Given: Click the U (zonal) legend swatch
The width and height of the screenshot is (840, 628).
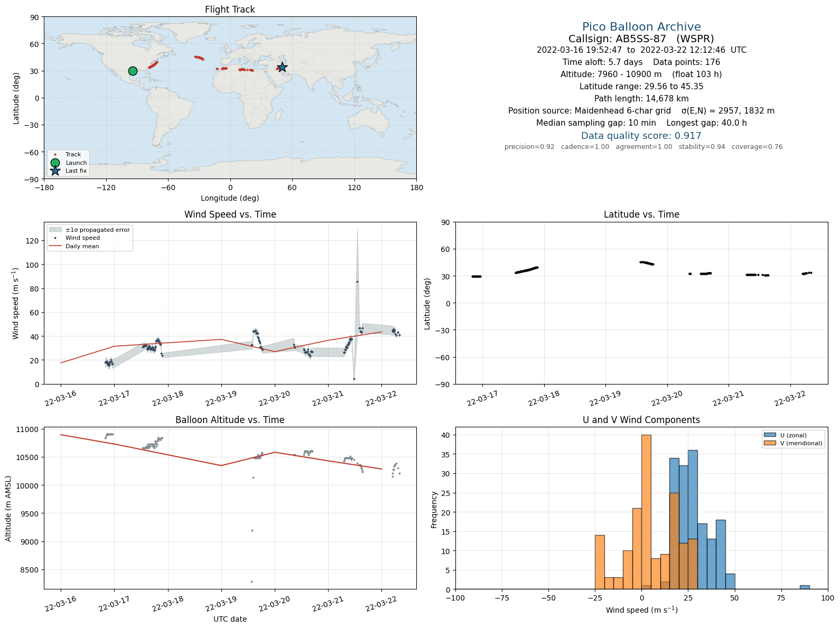Looking at the screenshot, I should 769,435.
